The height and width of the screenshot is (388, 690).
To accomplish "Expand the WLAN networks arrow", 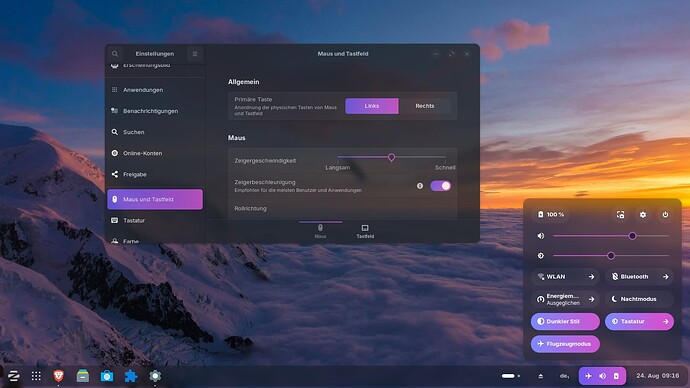I will (591, 277).
